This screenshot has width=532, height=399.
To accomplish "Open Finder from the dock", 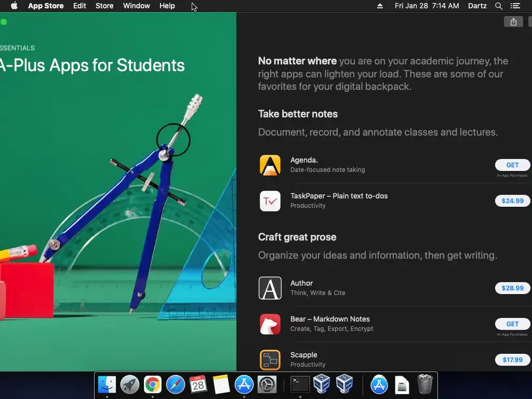I will point(107,384).
